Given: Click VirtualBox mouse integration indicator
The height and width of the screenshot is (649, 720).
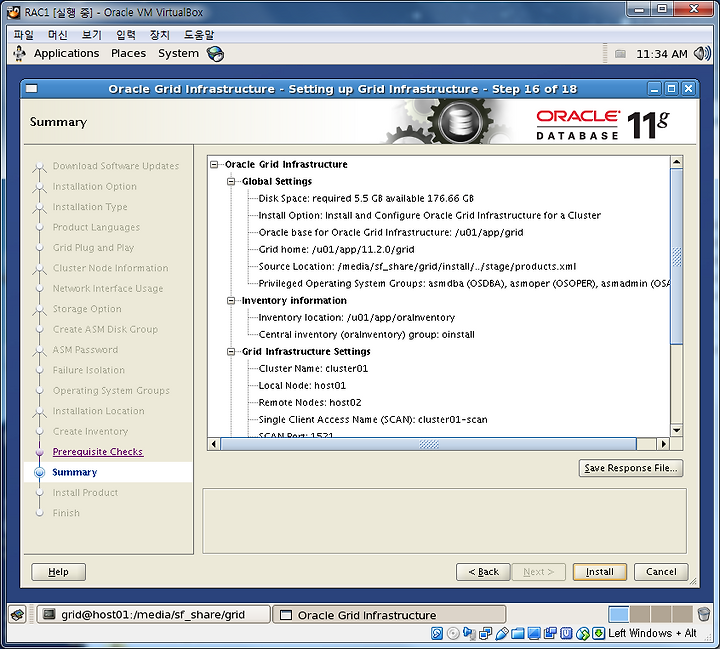Looking at the screenshot, I should (x=582, y=633).
